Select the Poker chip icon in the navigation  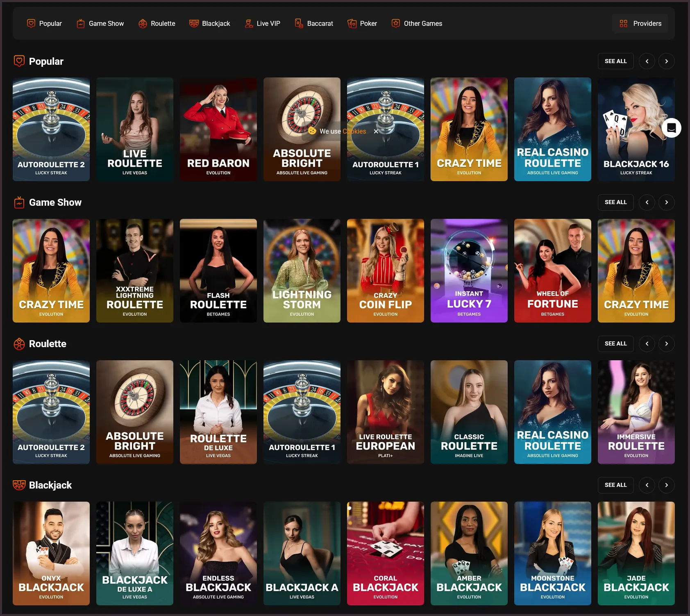point(352,23)
